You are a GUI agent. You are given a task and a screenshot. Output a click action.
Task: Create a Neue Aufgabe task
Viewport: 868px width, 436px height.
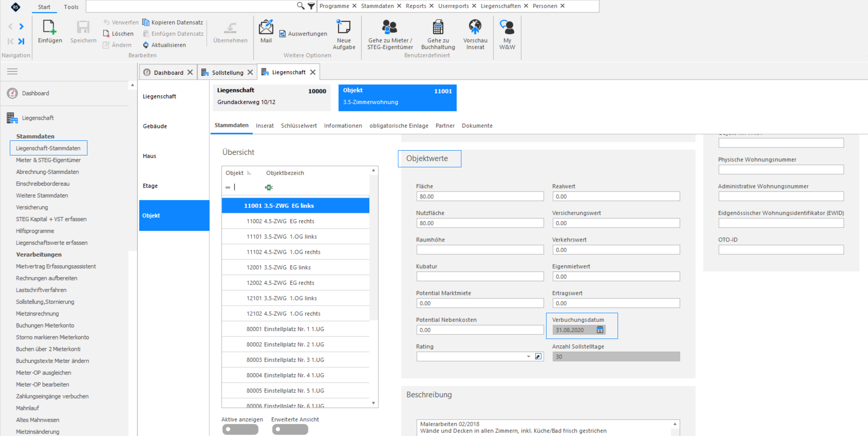coord(344,26)
